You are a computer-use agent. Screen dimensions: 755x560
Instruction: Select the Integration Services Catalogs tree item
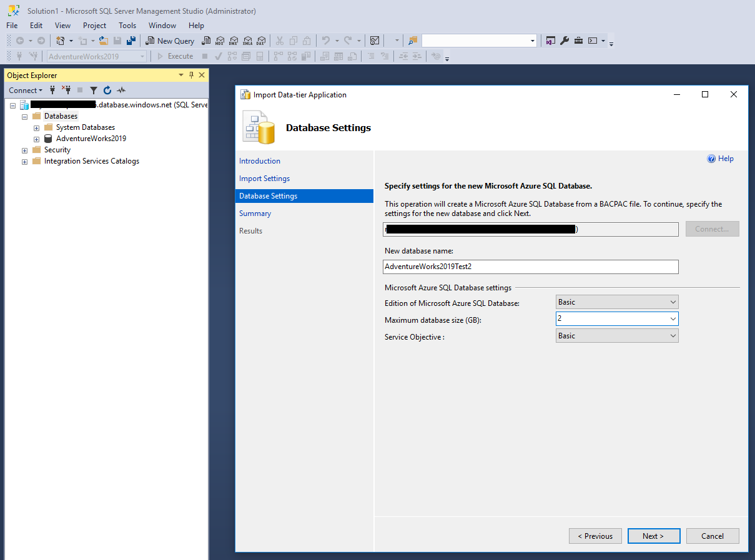[x=92, y=161]
